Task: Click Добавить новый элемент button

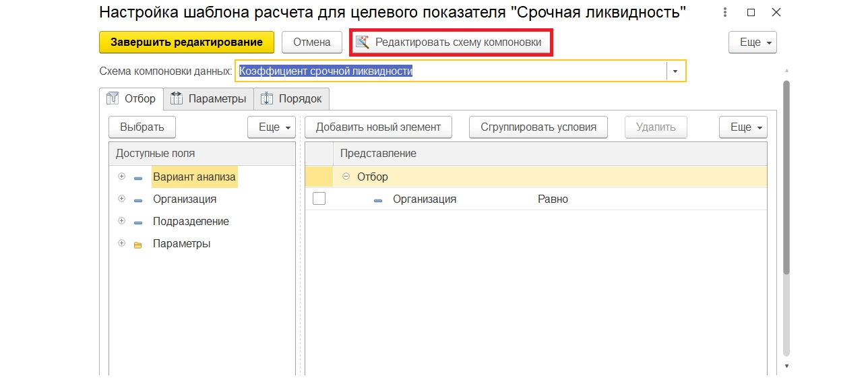Action: click(x=378, y=127)
